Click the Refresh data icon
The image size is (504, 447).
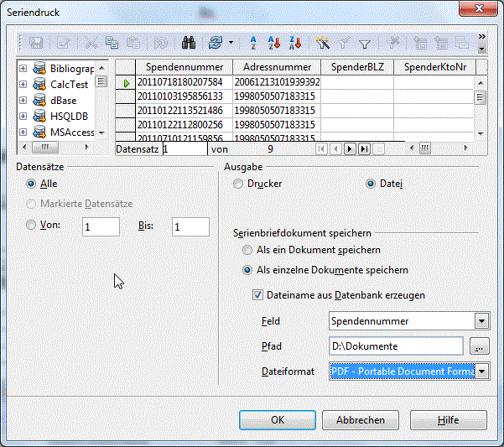[213, 43]
